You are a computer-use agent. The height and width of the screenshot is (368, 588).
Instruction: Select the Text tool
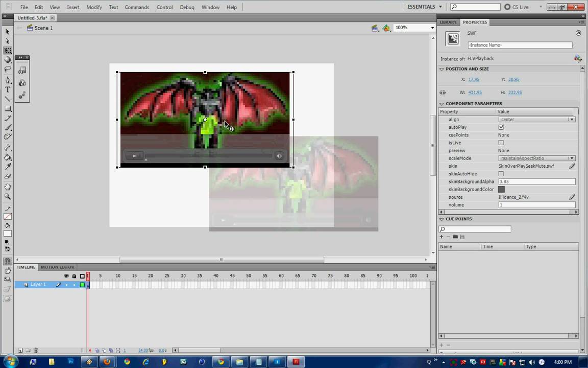[x=8, y=89]
